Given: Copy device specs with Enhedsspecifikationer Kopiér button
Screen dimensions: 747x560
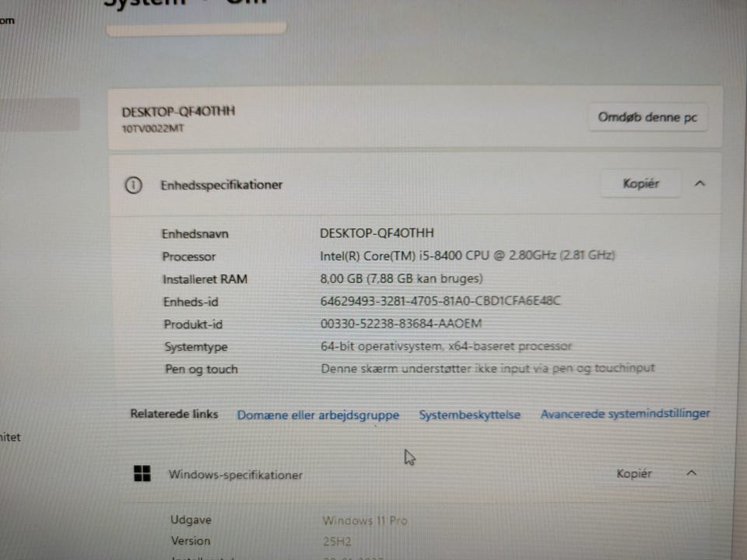Looking at the screenshot, I should (640, 184).
